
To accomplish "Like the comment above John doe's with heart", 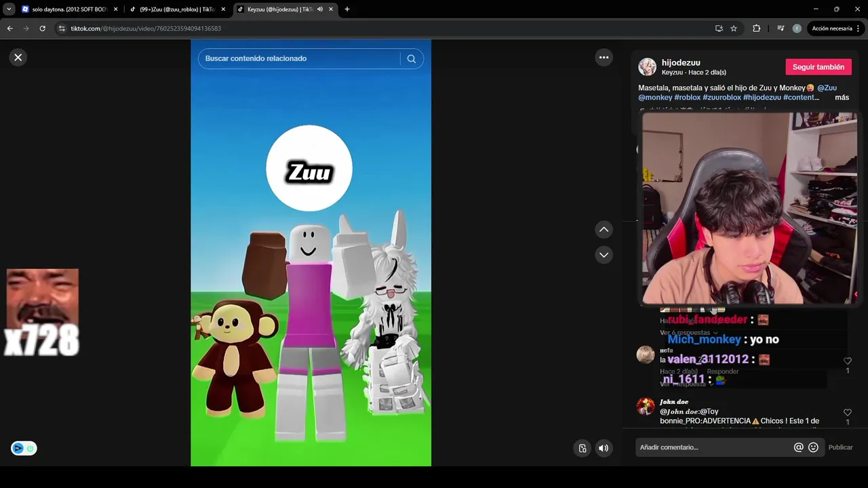I will pyautogui.click(x=847, y=361).
